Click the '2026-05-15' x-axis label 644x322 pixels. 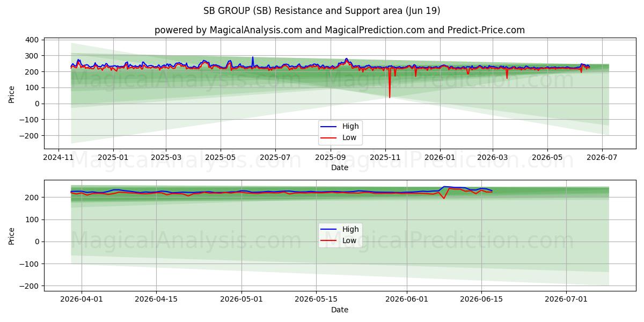click(x=316, y=299)
